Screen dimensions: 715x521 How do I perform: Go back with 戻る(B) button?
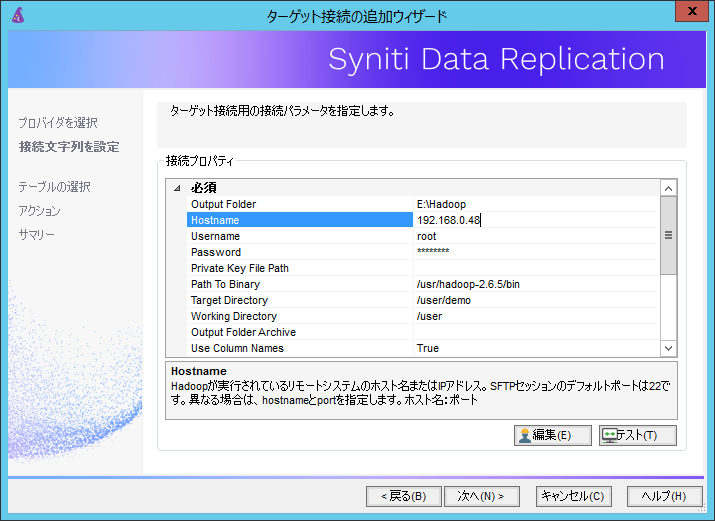404,496
